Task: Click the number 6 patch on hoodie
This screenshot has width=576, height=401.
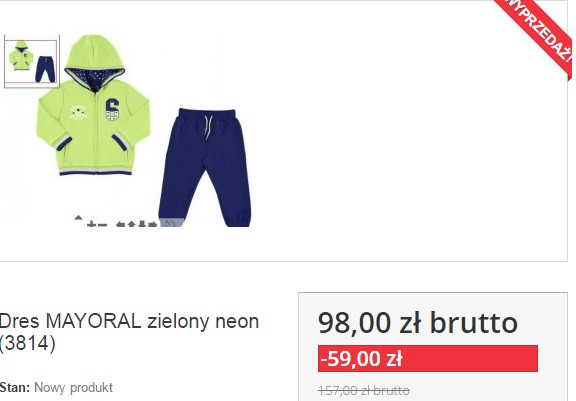Action: 112,109
